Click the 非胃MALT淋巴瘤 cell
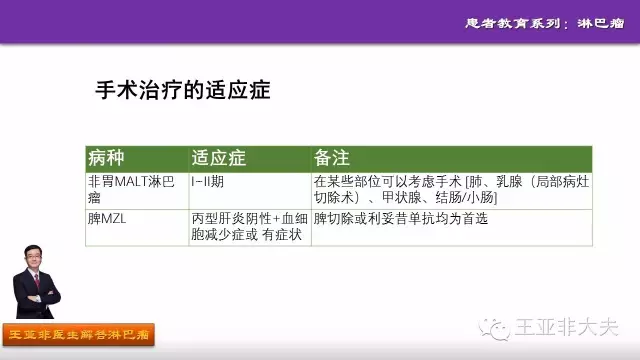 137,191
